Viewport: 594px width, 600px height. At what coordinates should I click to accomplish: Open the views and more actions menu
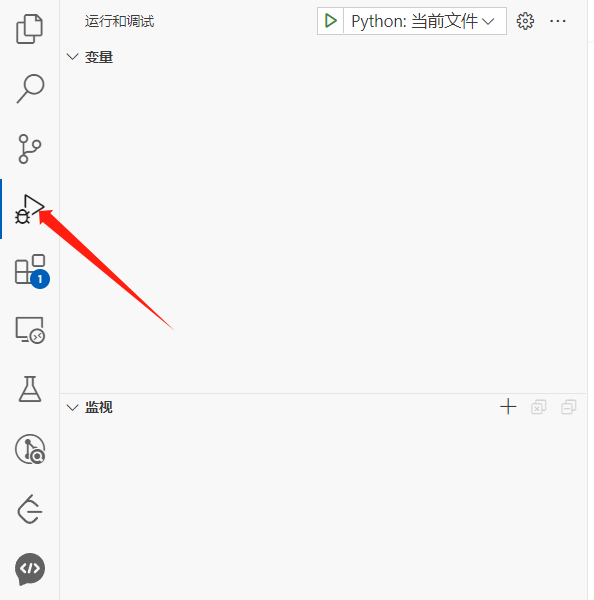click(558, 21)
